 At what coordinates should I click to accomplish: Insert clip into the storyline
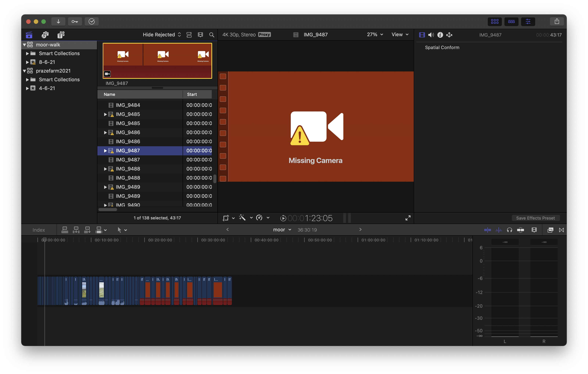[76, 230]
